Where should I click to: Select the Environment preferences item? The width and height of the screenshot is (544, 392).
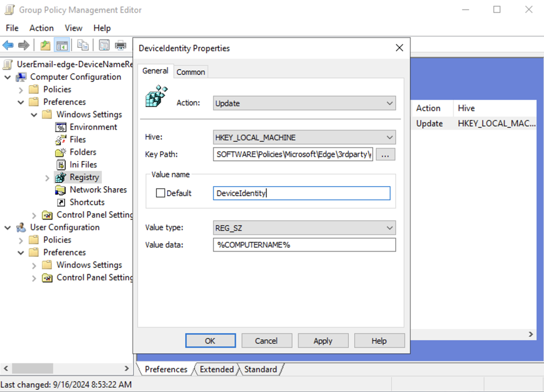click(x=93, y=127)
